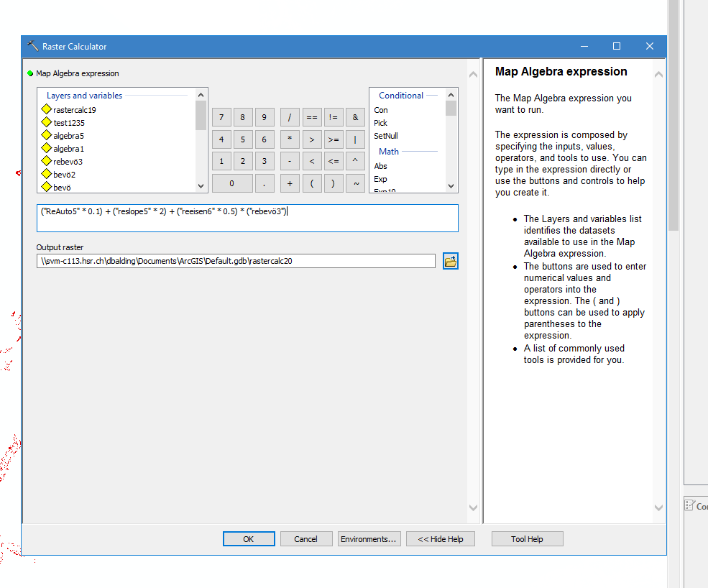Choose the SetNull tool from list
The image size is (708, 588).
pyautogui.click(x=386, y=136)
